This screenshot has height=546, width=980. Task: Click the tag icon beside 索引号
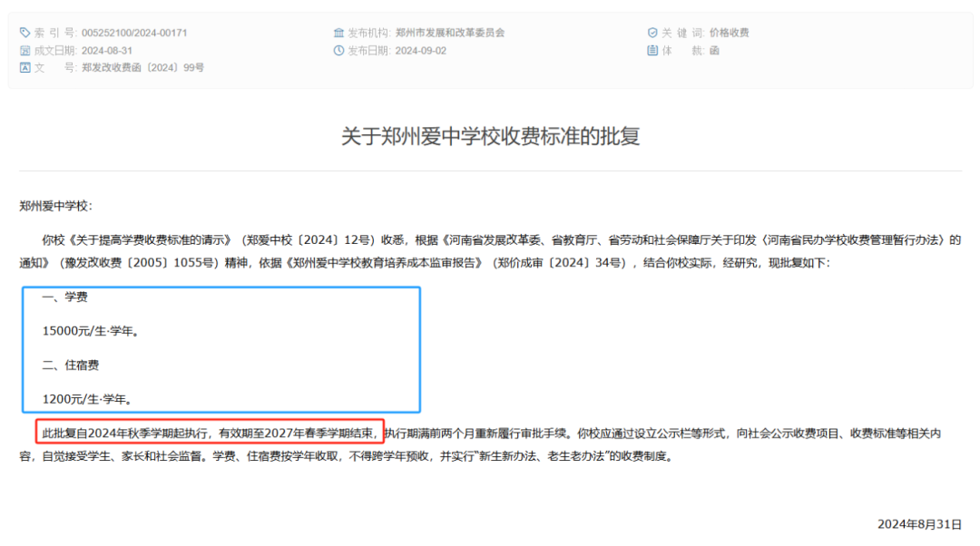(x=25, y=33)
